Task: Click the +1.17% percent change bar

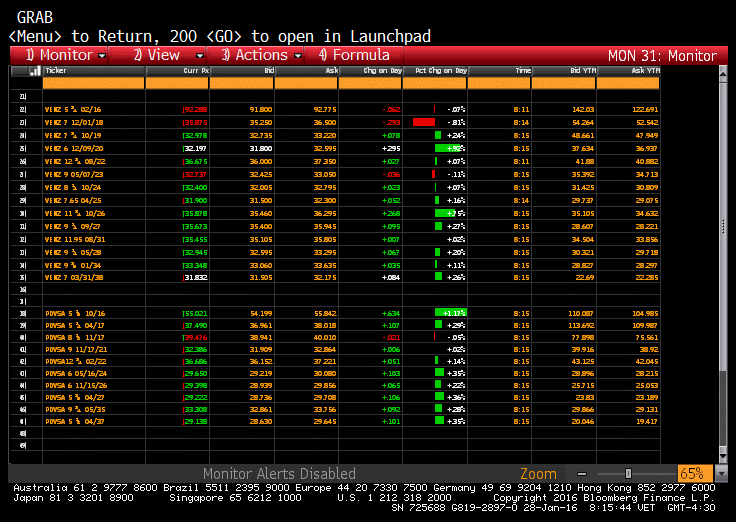Action: (451, 313)
